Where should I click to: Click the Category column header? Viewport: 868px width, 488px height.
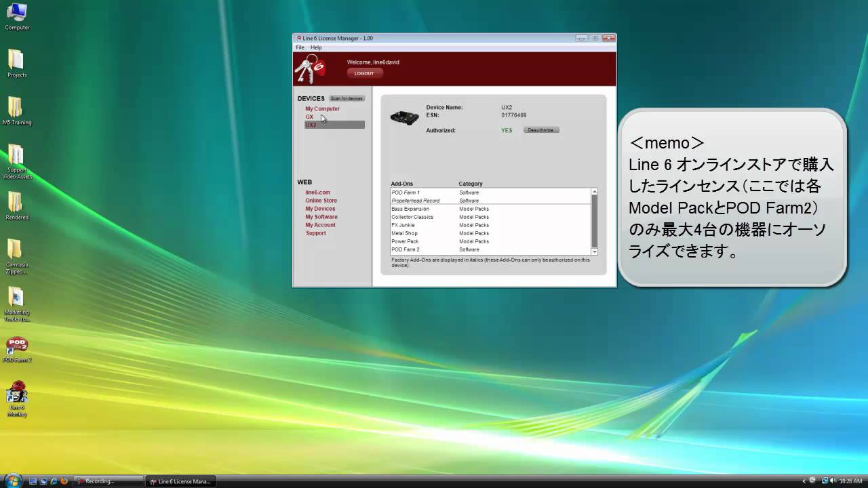(x=471, y=184)
